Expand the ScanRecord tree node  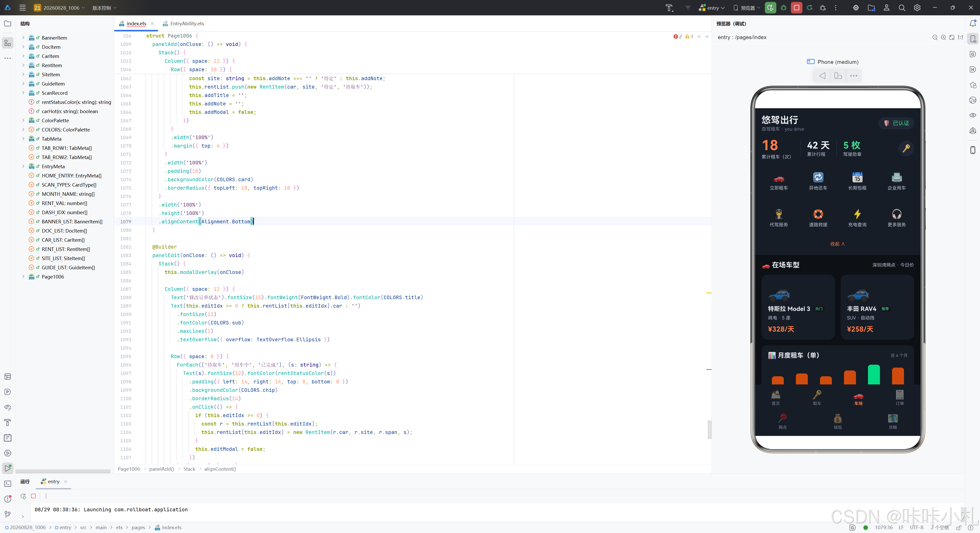coord(23,93)
